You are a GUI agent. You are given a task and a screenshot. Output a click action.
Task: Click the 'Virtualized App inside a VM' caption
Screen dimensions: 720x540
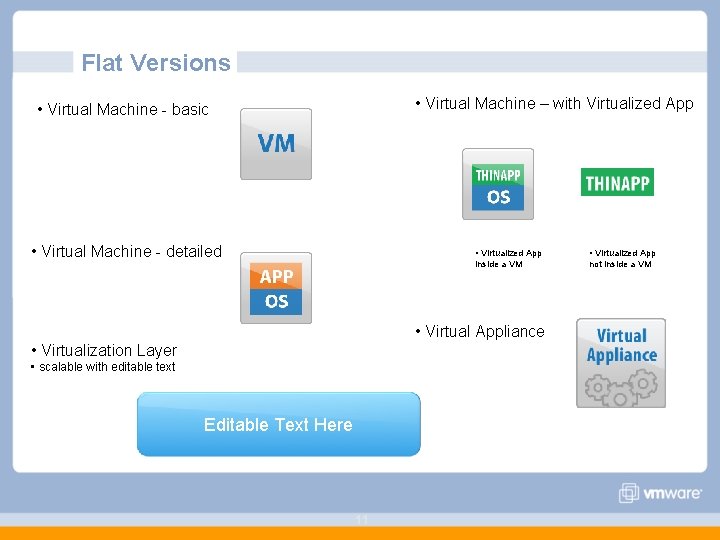(x=508, y=259)
